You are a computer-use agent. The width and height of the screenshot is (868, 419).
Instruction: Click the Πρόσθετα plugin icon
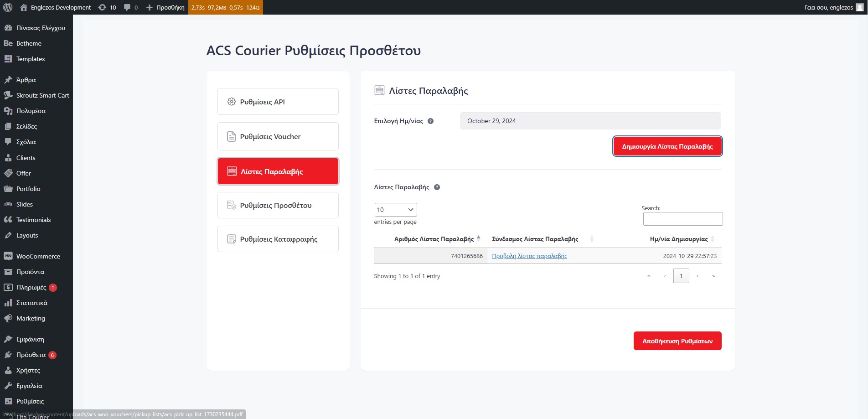(x=8, y=355)
